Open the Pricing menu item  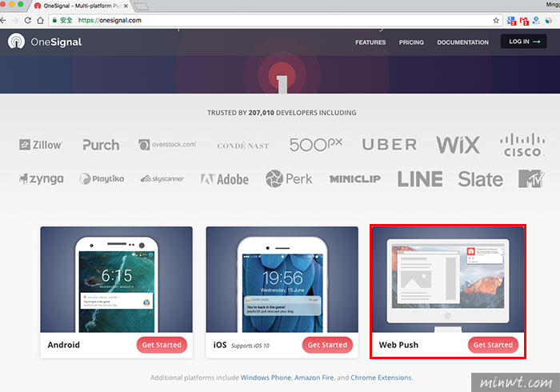tap(411, 42)
